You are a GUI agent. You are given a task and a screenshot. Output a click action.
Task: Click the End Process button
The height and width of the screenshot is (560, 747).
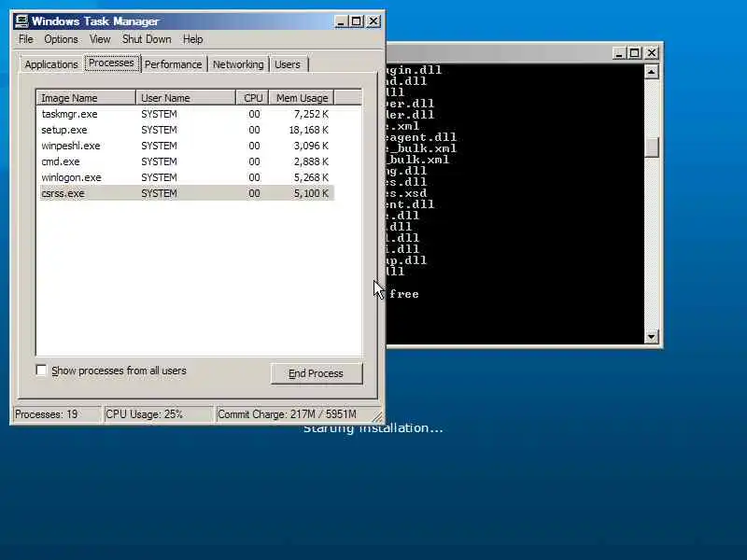[317, 373]
